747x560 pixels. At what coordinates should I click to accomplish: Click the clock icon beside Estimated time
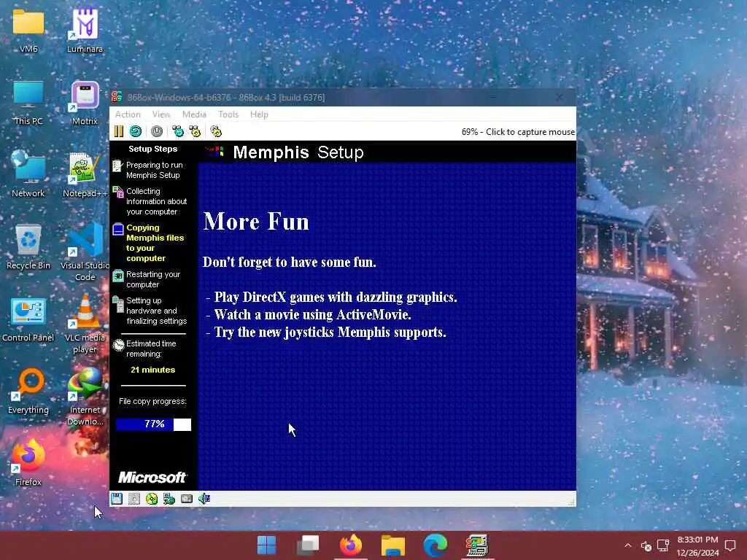118,345
